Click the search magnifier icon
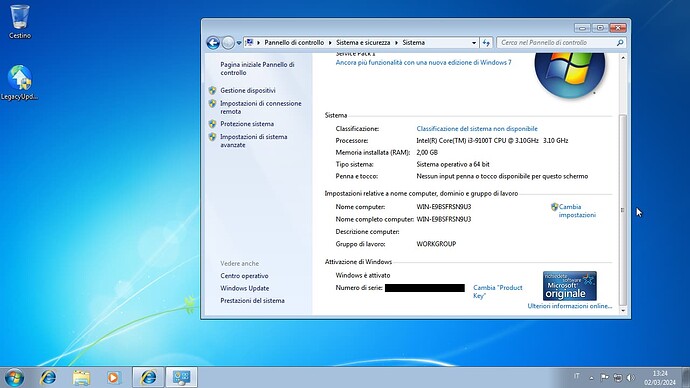The image size is (690, 388). click(x=620, y=43)
